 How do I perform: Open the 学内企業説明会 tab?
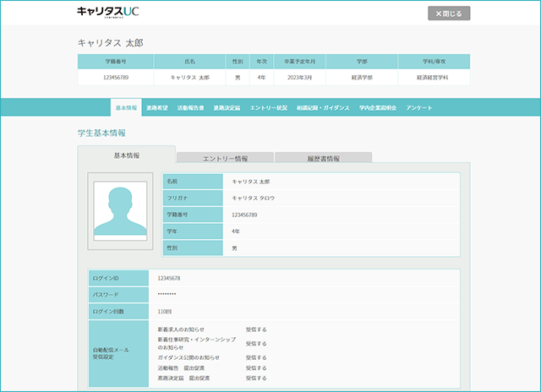click(x=378, y=107)
